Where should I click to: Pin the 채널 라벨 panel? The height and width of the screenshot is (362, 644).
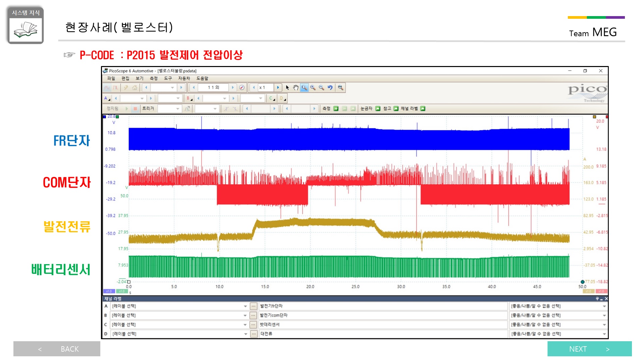[x=597, y=299]
